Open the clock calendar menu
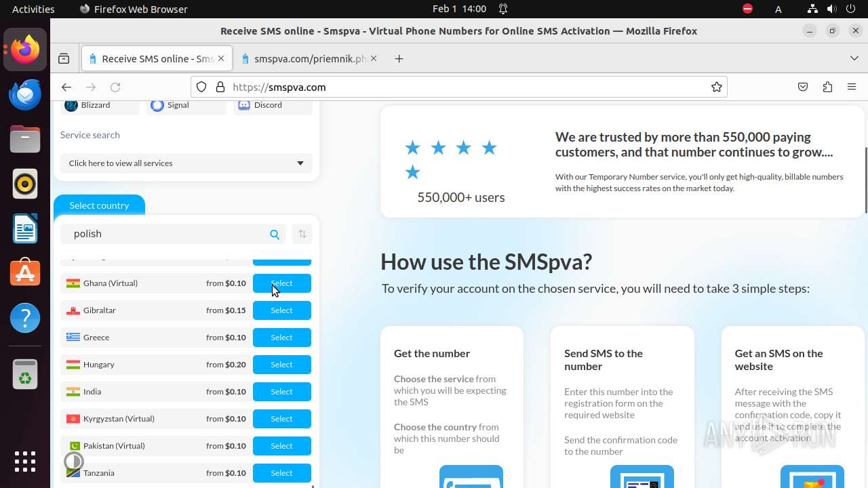This screenshot has height=488, width=868. [459, 9]
